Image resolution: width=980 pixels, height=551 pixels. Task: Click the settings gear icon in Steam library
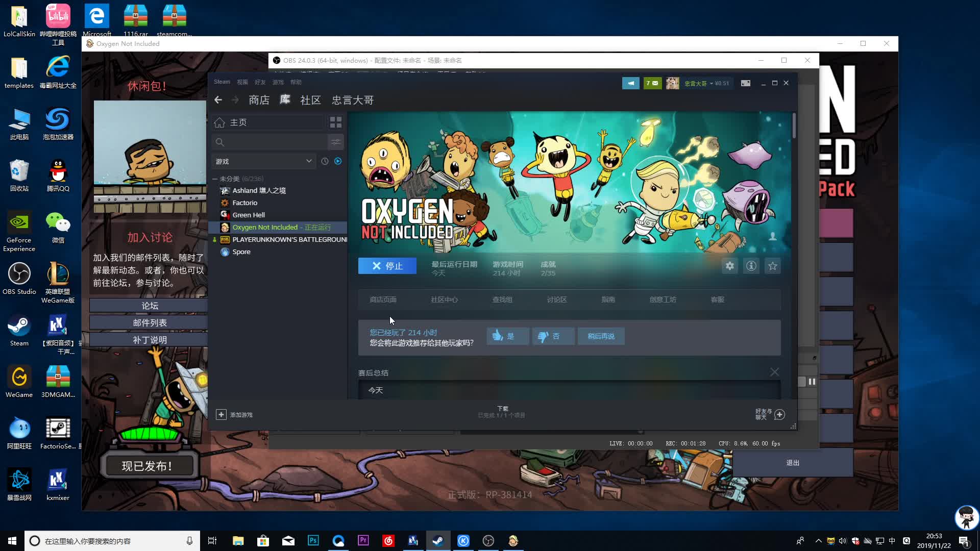[x=729, y=266]
